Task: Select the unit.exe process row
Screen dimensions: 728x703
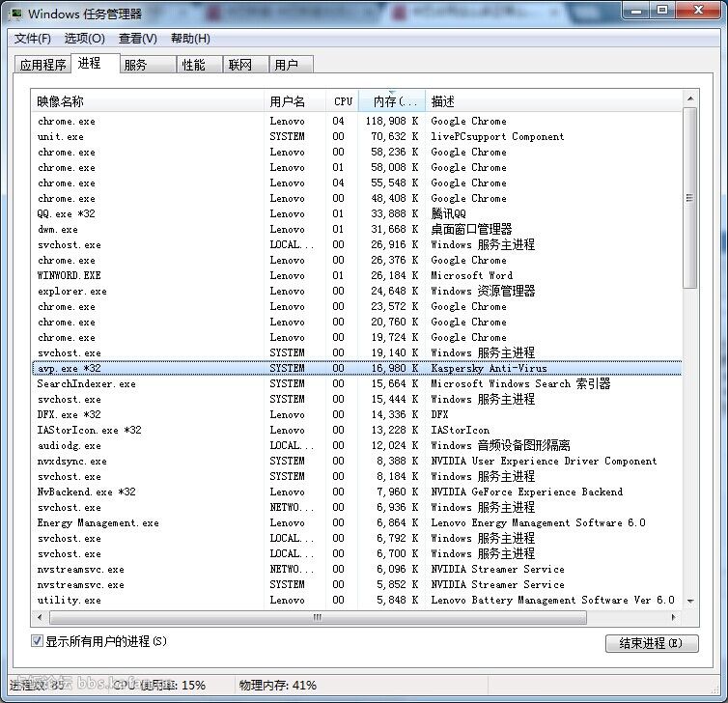Action: pos(356,136)
